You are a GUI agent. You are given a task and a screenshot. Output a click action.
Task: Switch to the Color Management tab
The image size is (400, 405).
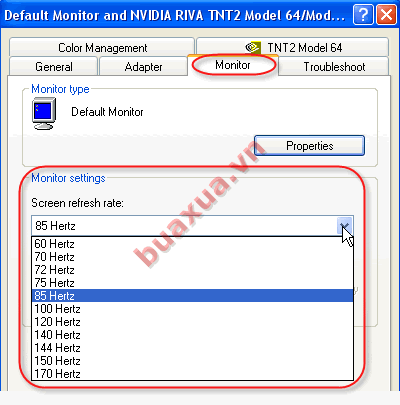pyautogui.click(x=102, y=47)
